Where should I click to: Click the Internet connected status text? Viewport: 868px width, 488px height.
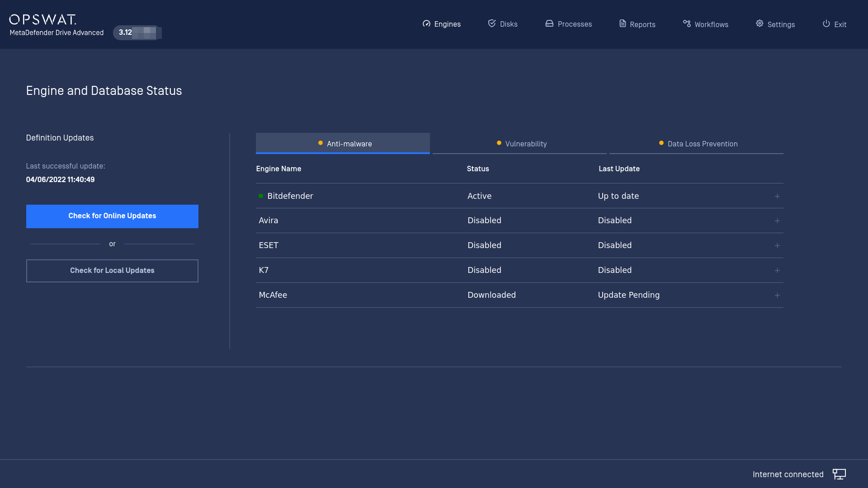click(788, 474)
